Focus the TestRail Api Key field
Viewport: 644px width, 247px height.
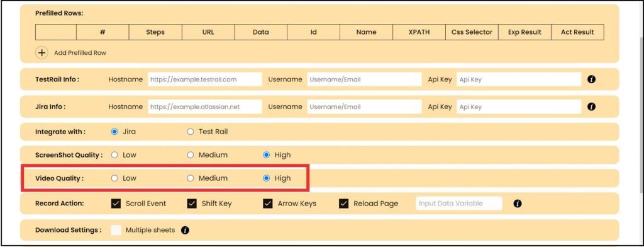tap(519, 79)
